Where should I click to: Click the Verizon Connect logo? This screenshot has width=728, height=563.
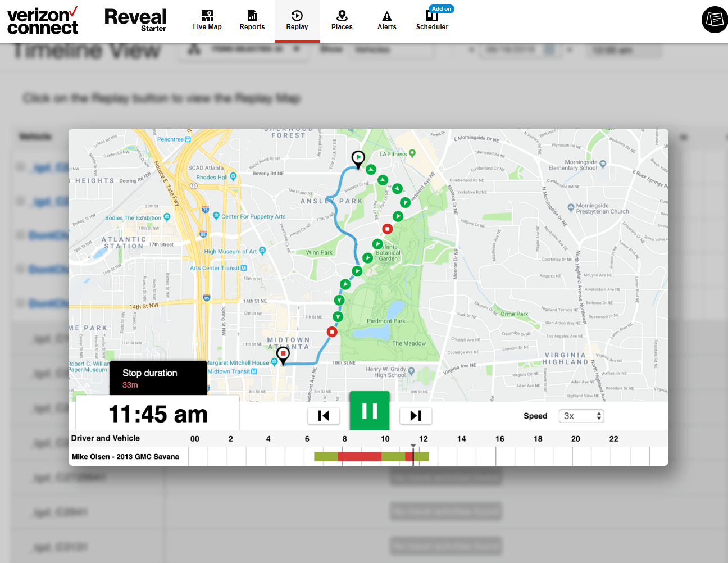coord(43,21)
